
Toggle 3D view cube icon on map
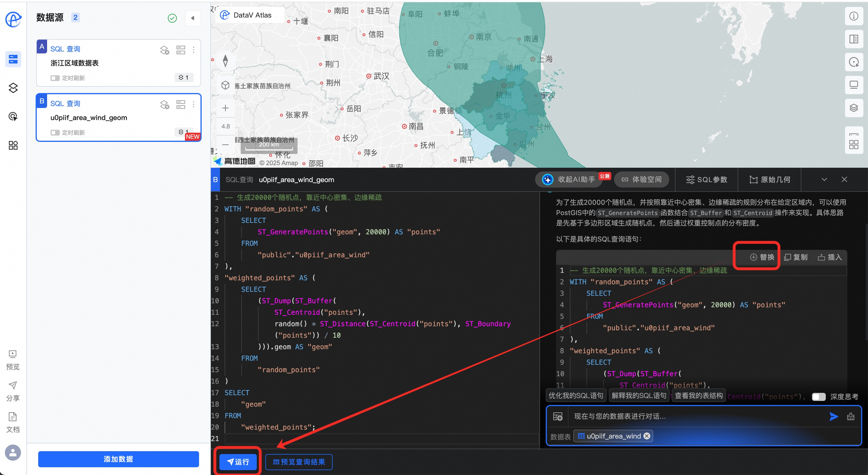[225, 85]
